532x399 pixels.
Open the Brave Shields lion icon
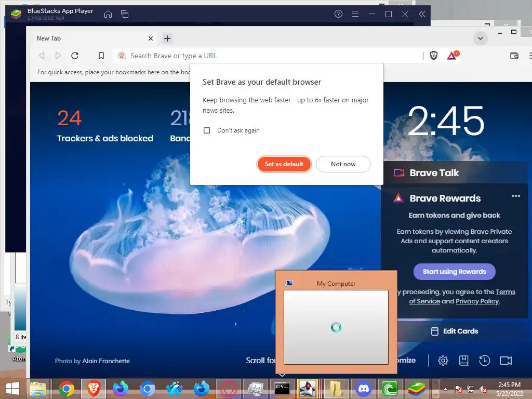pyautogui.click(x=434, y=56)
